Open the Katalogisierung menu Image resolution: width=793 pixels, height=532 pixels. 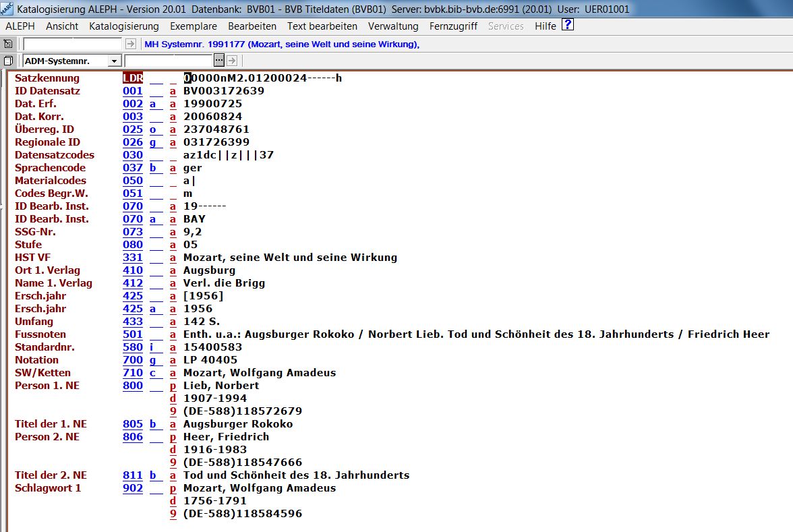pyautogui.click(x=123, y=26)
